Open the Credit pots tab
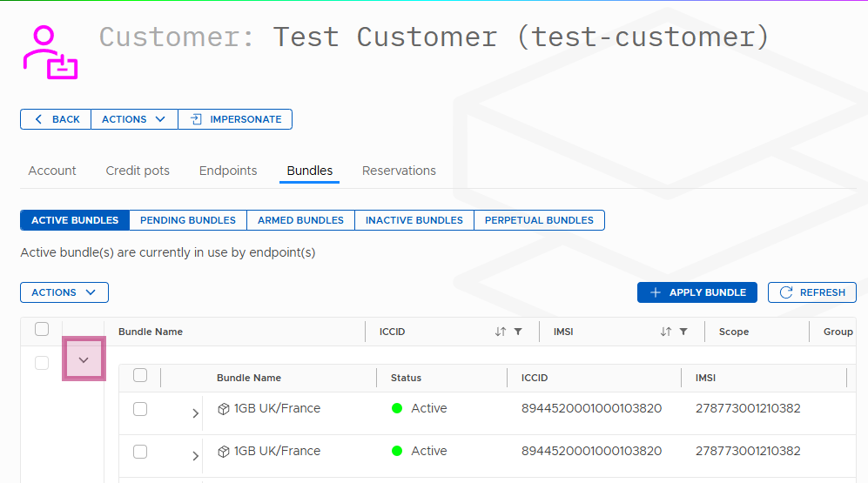Image resolution: width=868 pixels, height=483 pixels. pos(138,171)
